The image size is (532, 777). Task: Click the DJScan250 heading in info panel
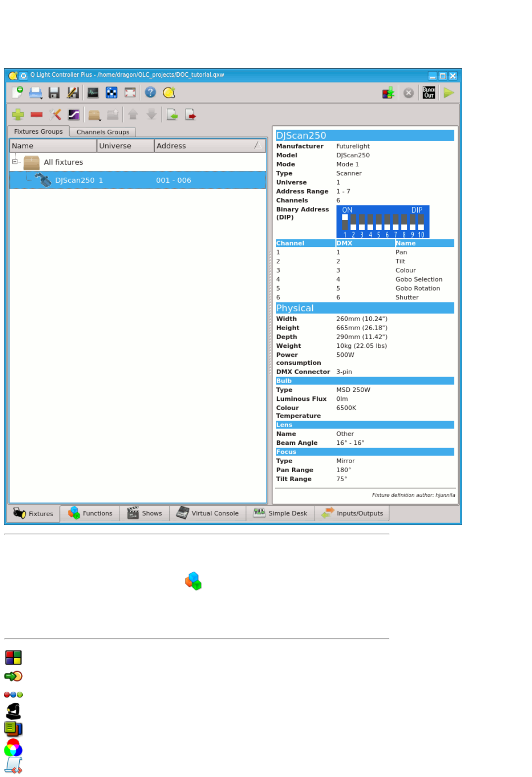(365, 136)
